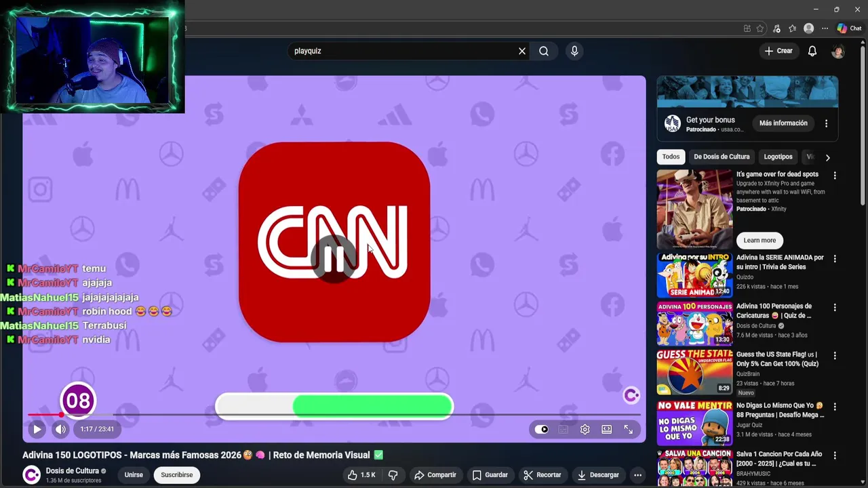Viewport: 868px width, 488px height.
Task: Click the video title Adivina 150 LOGOTIPOS
Action: (x=203, y=455)
